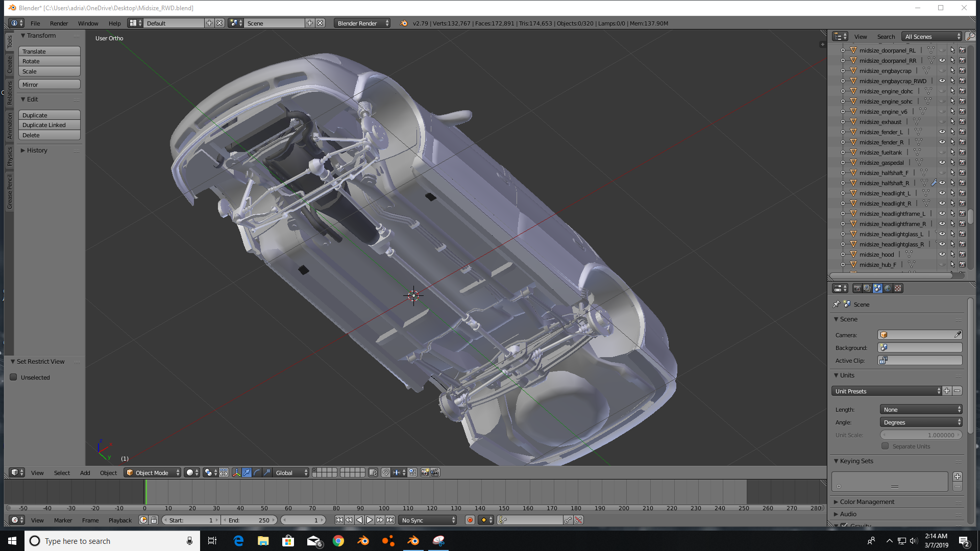Click the delete Scene X icon in top bar
The height and width of the screenshot is (551, 980).
pos(320,23)
